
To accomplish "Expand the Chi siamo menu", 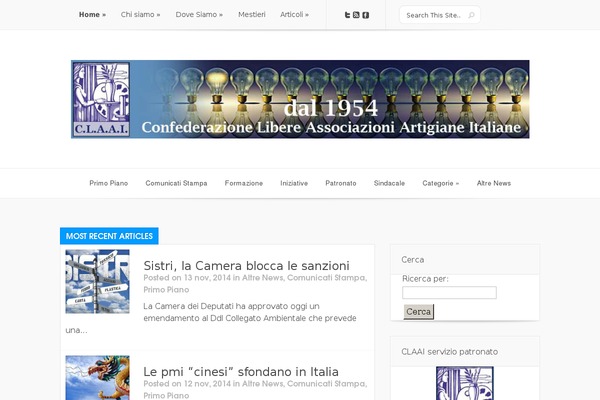I will coord(140,15).
